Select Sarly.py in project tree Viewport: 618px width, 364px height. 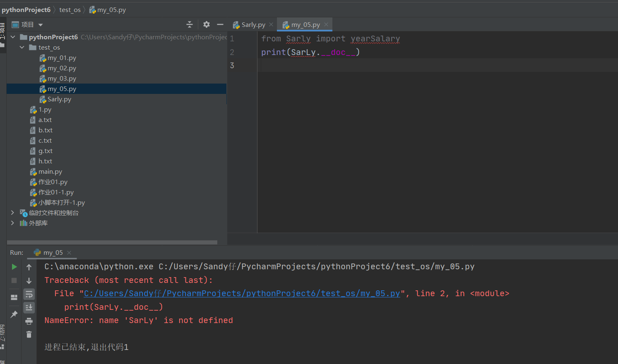point(59,99)
